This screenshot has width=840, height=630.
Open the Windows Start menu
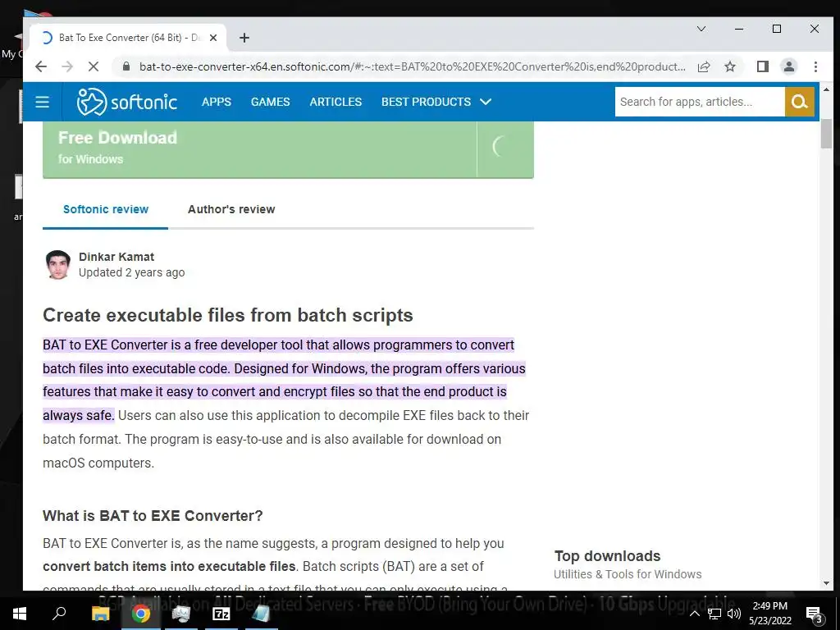pos(20,614)
